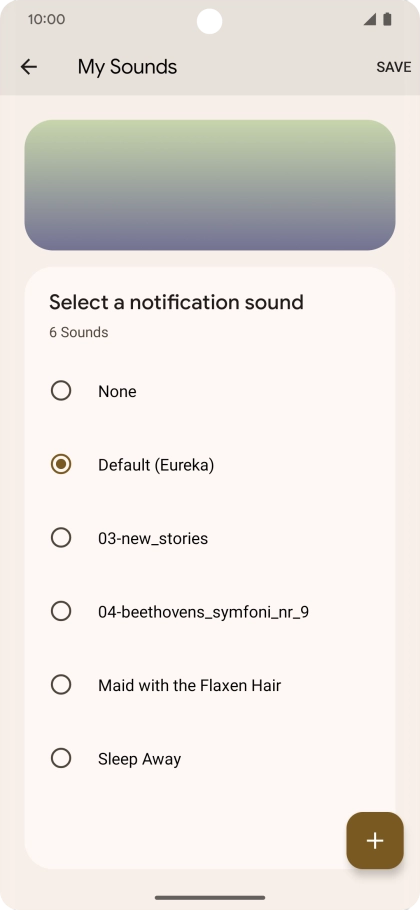Image resolution: width=420 pixels, height=910 pixels.
Task: Tap the My Sounds title
Action: tap(127, 67)
